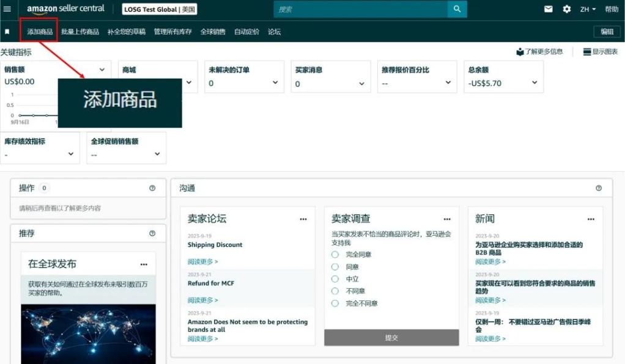
Task: Choose the 完全不同意 radio option
Action: pos(335,304)
